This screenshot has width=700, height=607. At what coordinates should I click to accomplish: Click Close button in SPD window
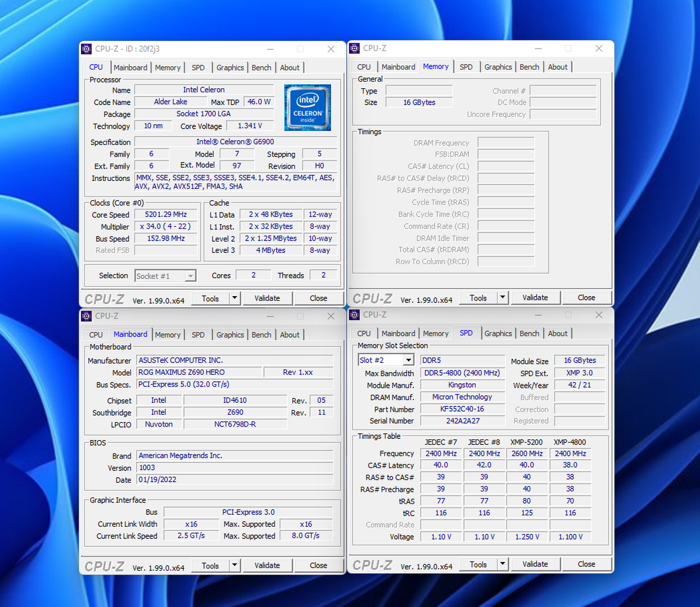pyautogui.click(x=586, y=564)
